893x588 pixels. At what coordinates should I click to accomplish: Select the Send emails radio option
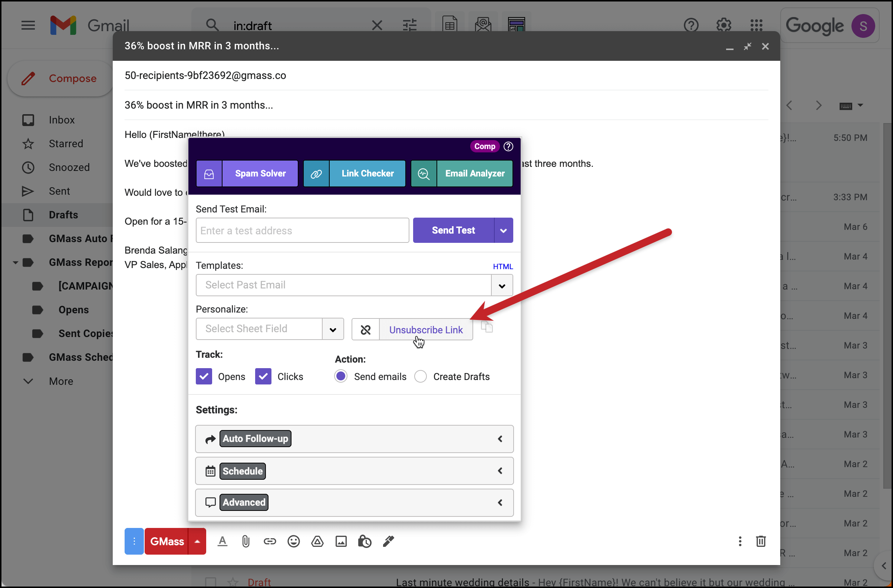[x=341, y=376]
